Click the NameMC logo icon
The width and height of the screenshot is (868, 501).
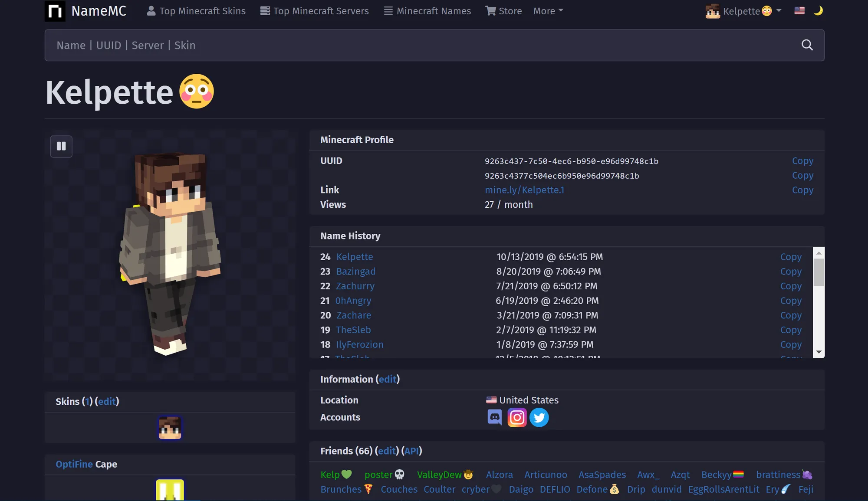coord(55,11)
